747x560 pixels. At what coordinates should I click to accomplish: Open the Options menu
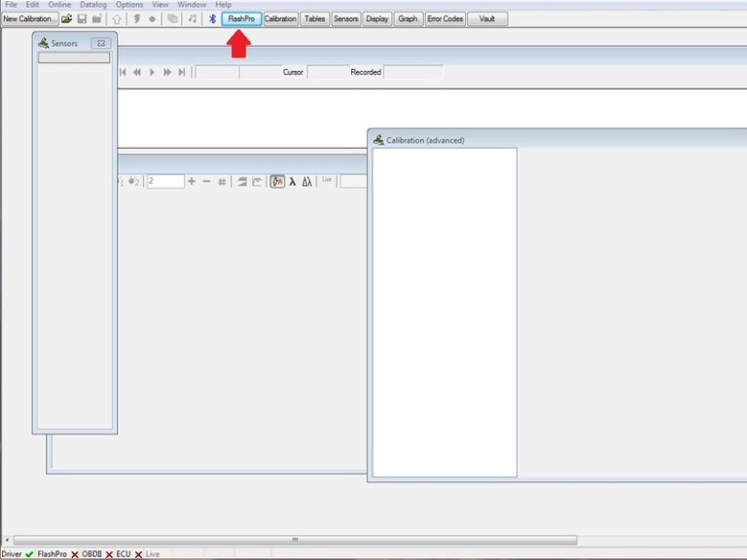[129, 4]
